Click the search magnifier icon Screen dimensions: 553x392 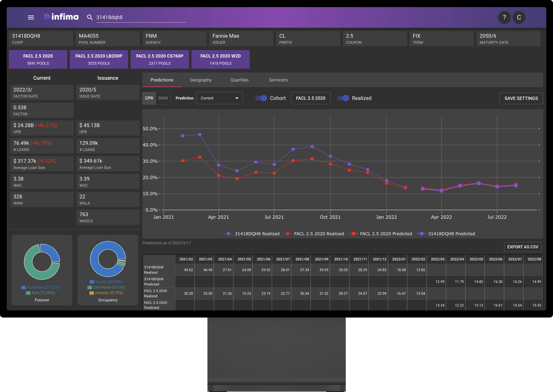pyautogui.click(x=90, y=17)
